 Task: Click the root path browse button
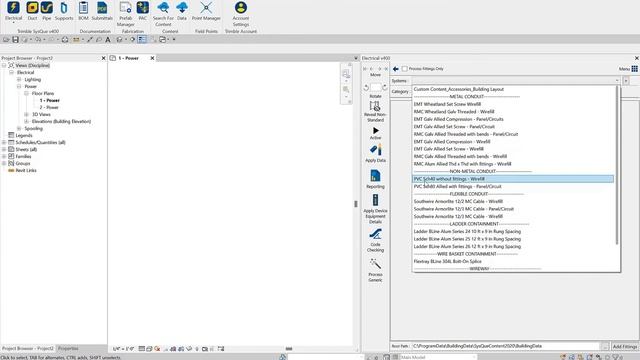pyautogui.click(x=605, y=346)
